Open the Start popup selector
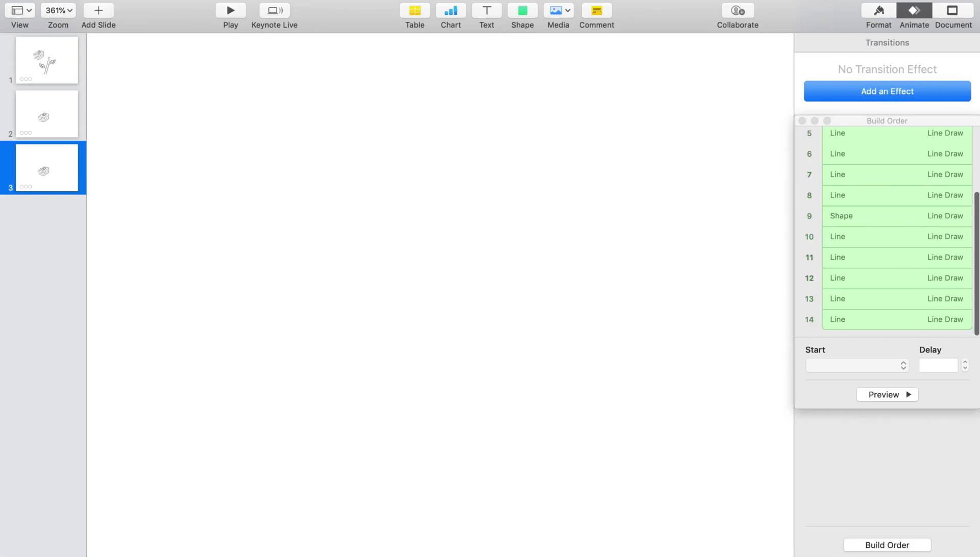Viewport: 980px width, 557px height. click(x=857, y=365)
